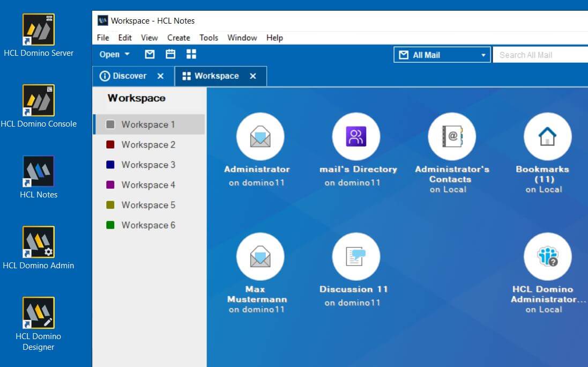Open the Tools menu
Viewport: 588px width, 367px height.
[x=209, y=38]
